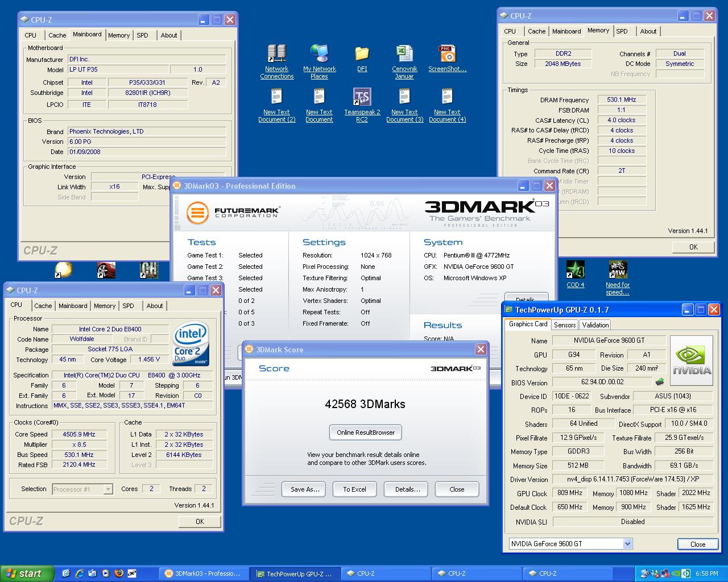Switch to 3DMark03 taskbar button
Screen dimensions: 728x582
(x=203, y=573)
